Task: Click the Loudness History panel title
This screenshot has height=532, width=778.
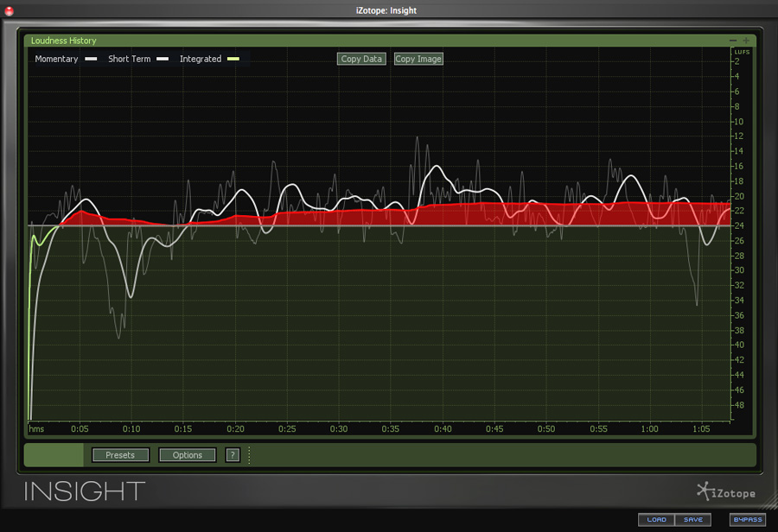Action: 64,41
